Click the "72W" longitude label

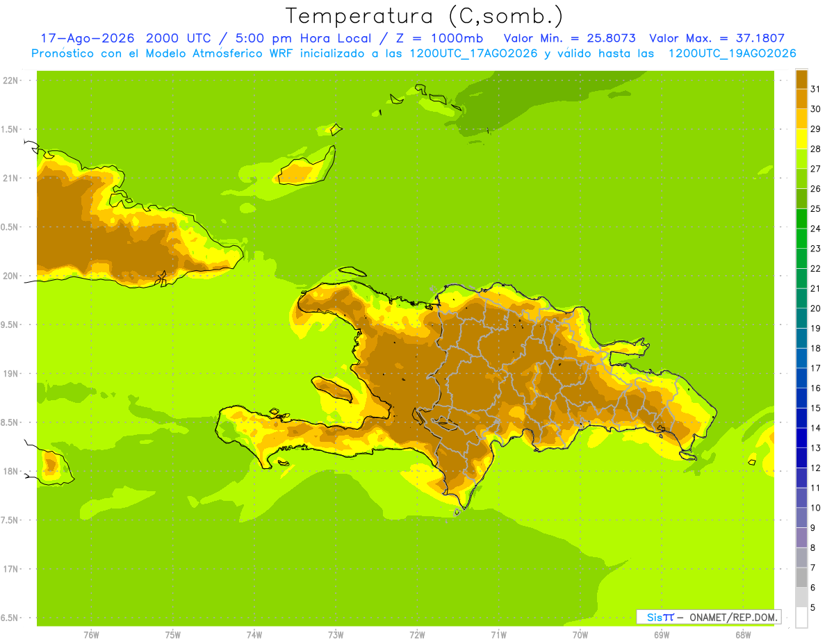click(x=417, y=635)
